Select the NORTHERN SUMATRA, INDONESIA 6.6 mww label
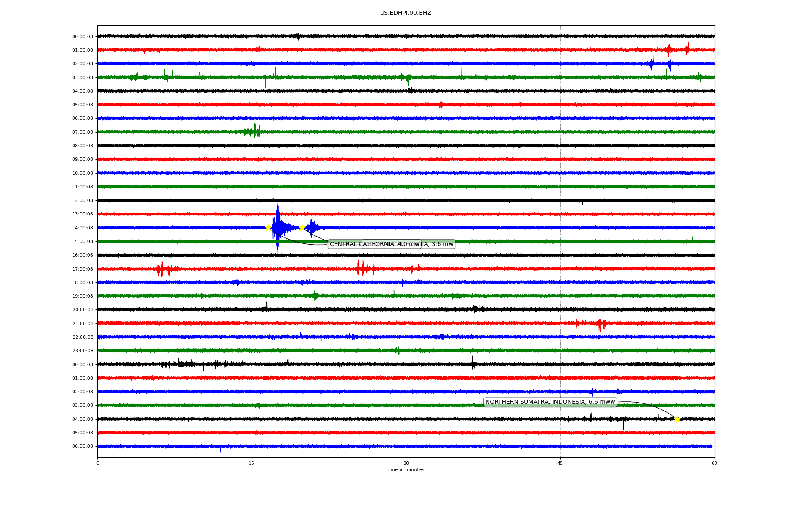Screen dimensions: 812x508 click(x=550, y=402)
